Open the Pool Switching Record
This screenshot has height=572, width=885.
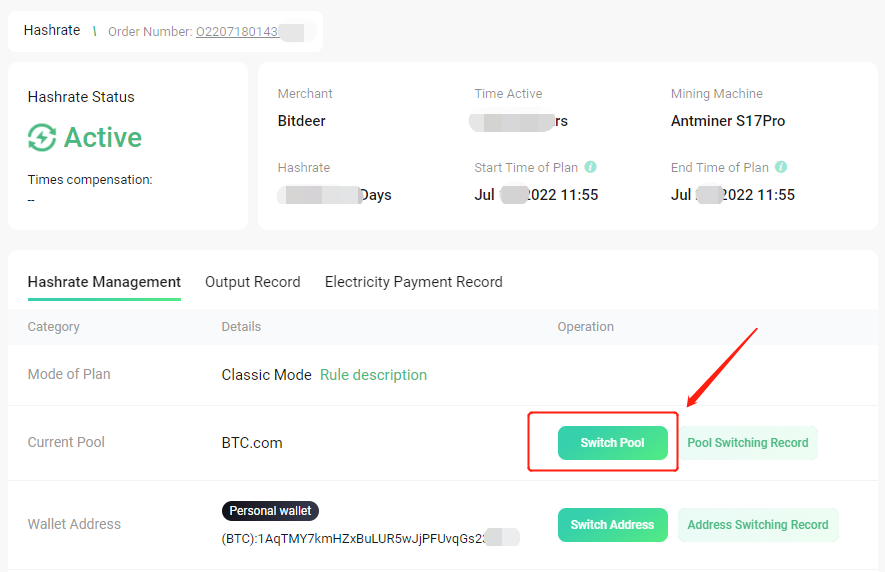[747, 443]
